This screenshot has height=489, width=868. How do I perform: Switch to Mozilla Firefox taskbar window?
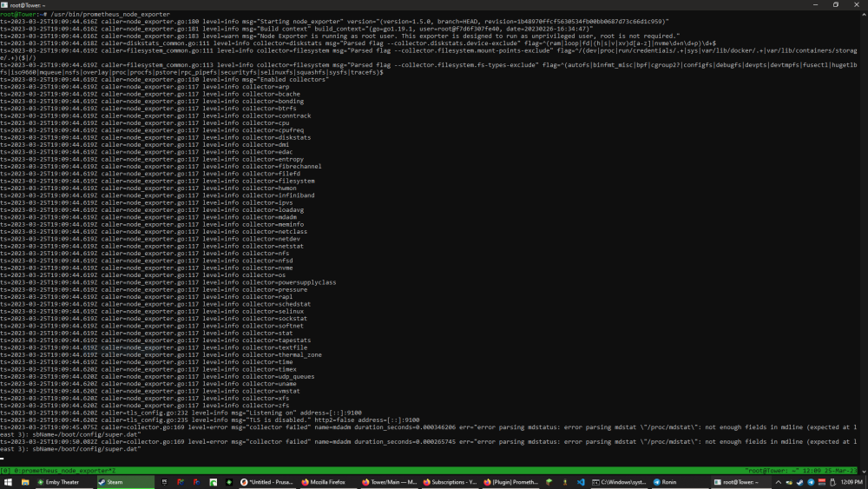[328, 482]
